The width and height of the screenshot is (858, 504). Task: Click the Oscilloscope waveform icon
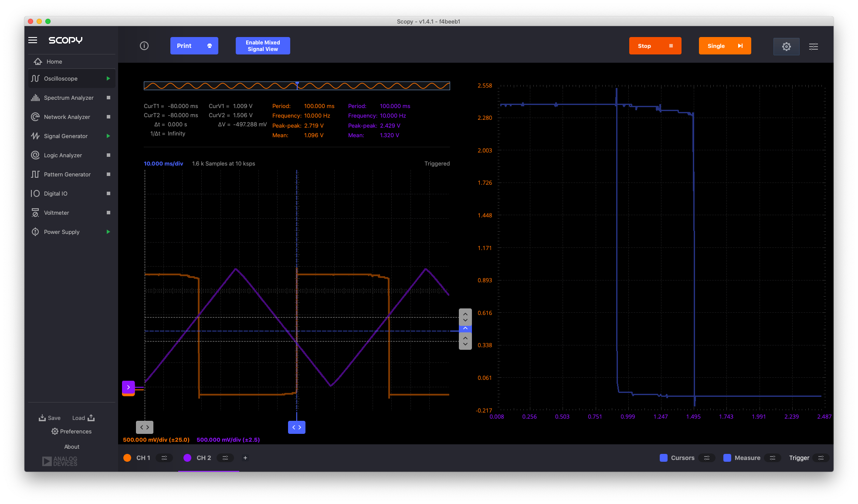point(35,78)
